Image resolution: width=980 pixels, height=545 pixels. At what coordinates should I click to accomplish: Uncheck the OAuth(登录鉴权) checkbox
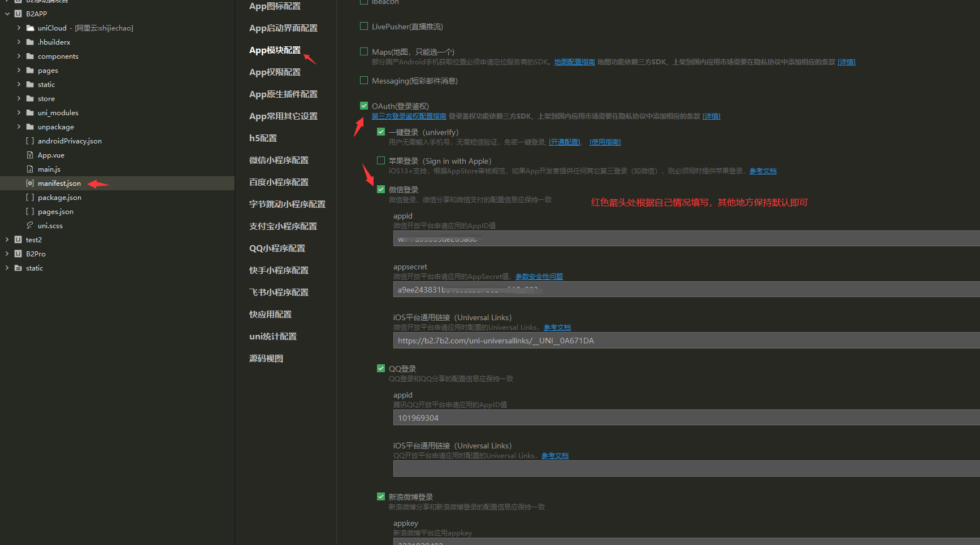pos(364,106)
